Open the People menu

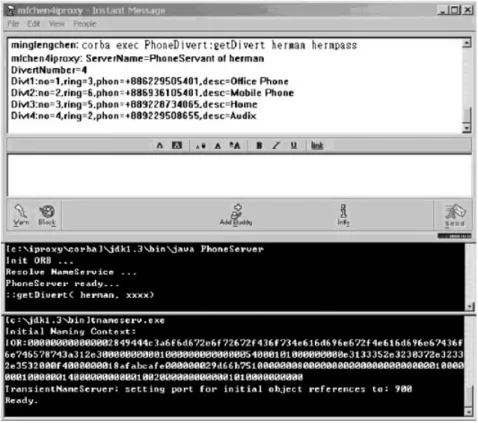click(x=85, y=24)
